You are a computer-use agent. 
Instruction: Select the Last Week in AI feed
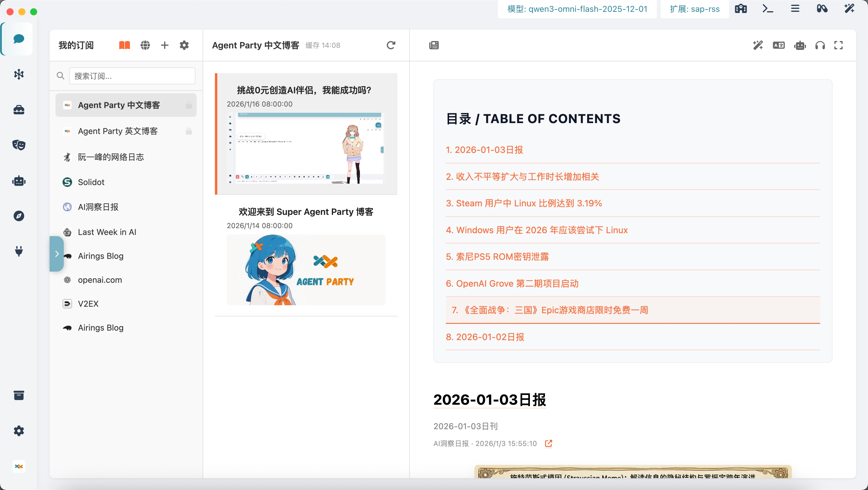coord(126,232)
